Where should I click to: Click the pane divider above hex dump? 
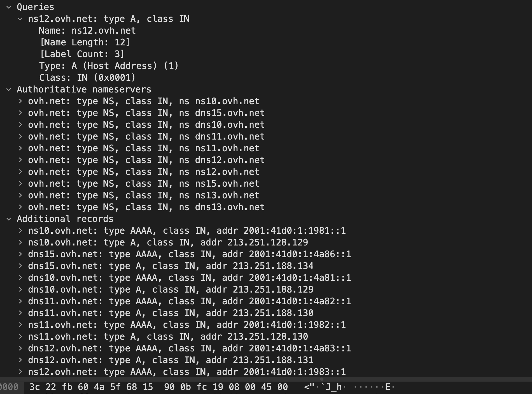[266, 379]
